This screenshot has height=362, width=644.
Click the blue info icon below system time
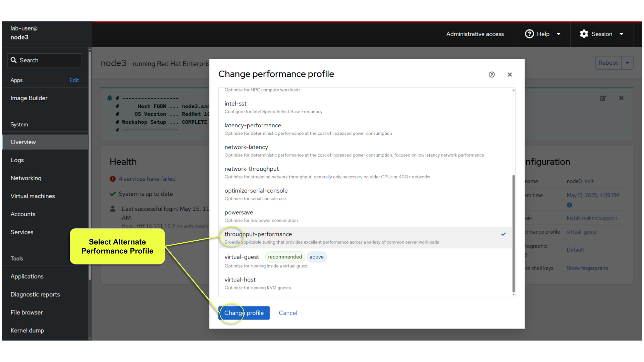pyautogui.click(x=569, y=205)
